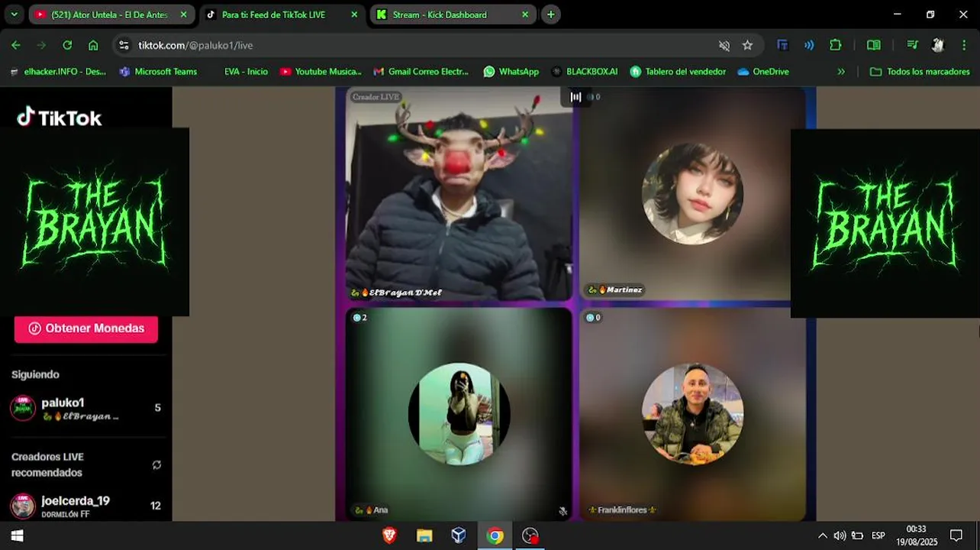Reload the TikTok page
This screenshot has width=980, height=550.
[x=67, y=45]
